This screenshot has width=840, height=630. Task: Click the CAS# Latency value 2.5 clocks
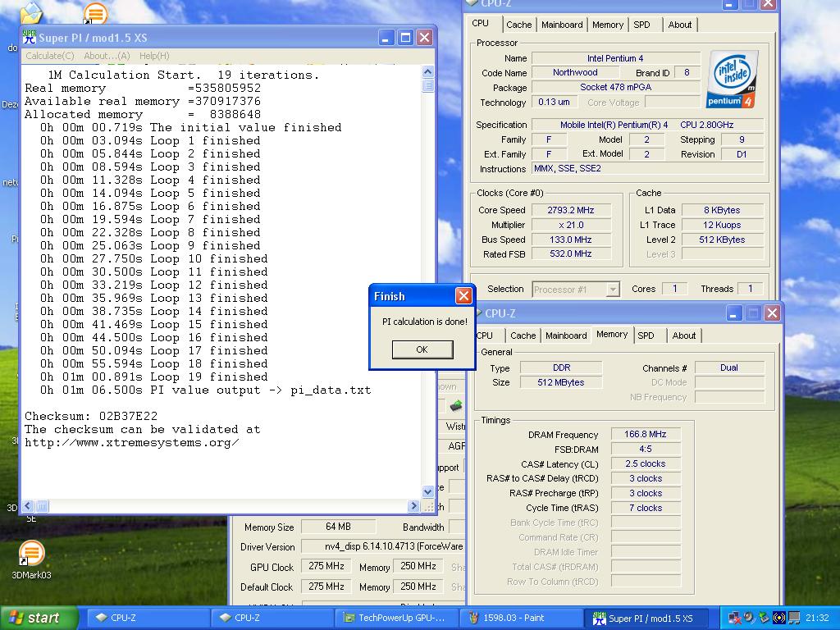tap(646, 464)
